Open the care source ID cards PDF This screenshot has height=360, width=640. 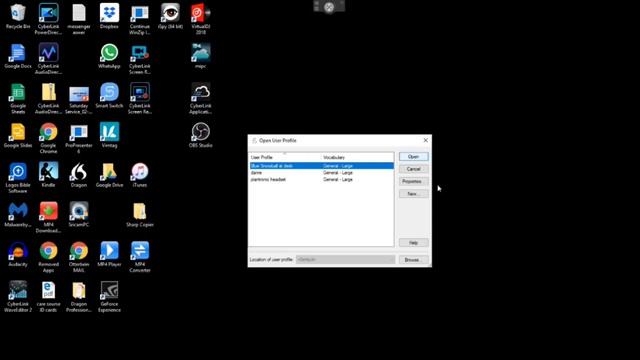pos(48,296)
